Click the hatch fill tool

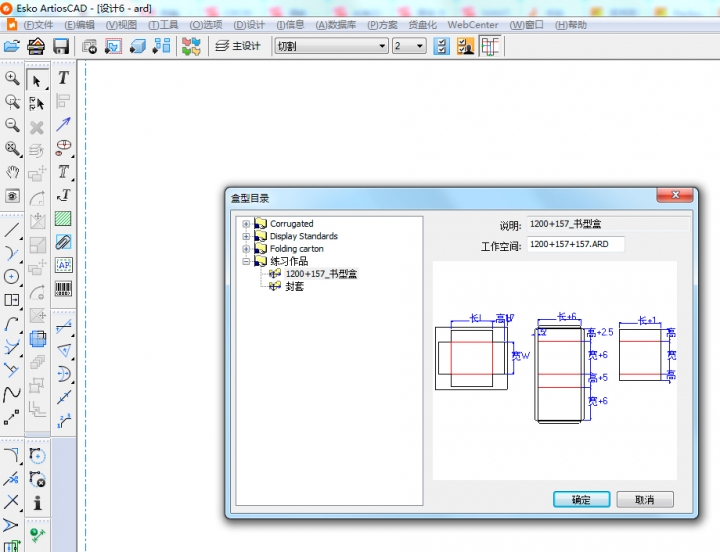63,217
